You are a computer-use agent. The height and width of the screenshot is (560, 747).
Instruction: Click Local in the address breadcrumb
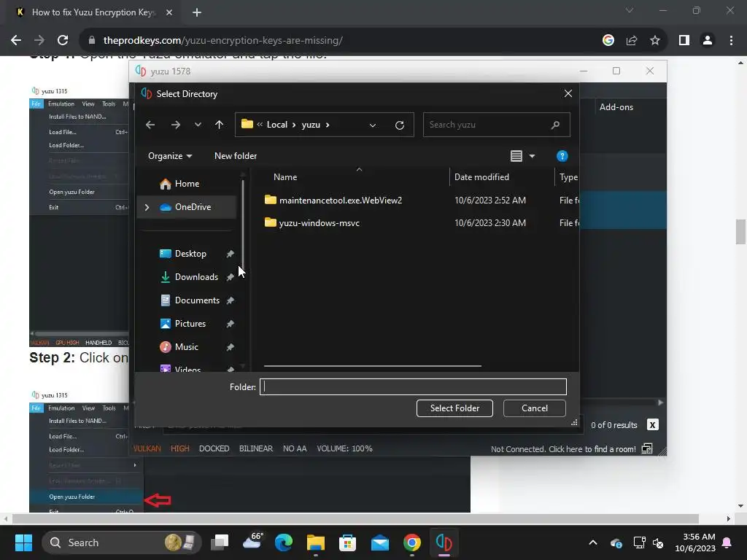click(276, 125)
